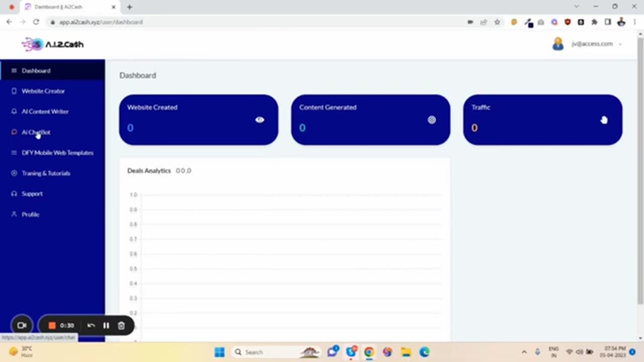The height and width of the screenshot is (362, 644).
Task: Stop the screen recording
Action: 52,325
